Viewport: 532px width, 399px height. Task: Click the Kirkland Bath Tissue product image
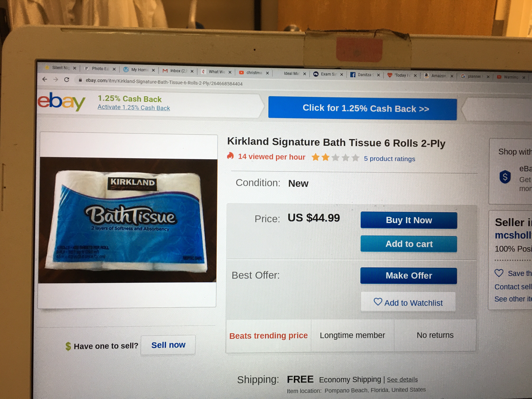(x=127, y=220)
